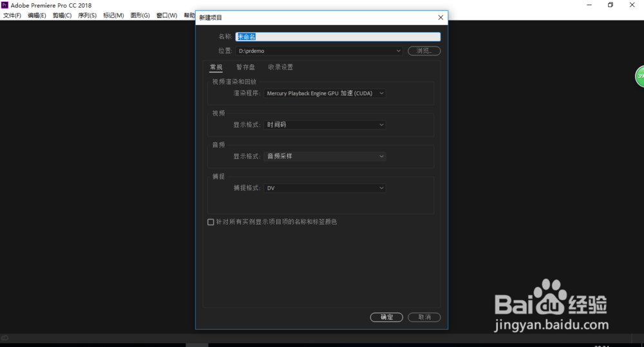This screenshot has width=644, height=347.
Task: Close the 新建项目 dialog with X
Action: pos(440,17)
